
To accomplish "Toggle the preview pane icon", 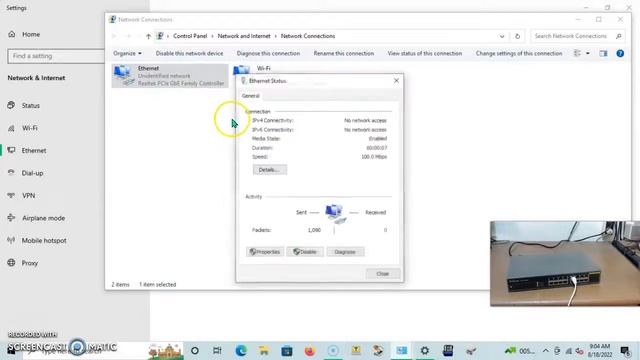I will [x=603, y=53].
